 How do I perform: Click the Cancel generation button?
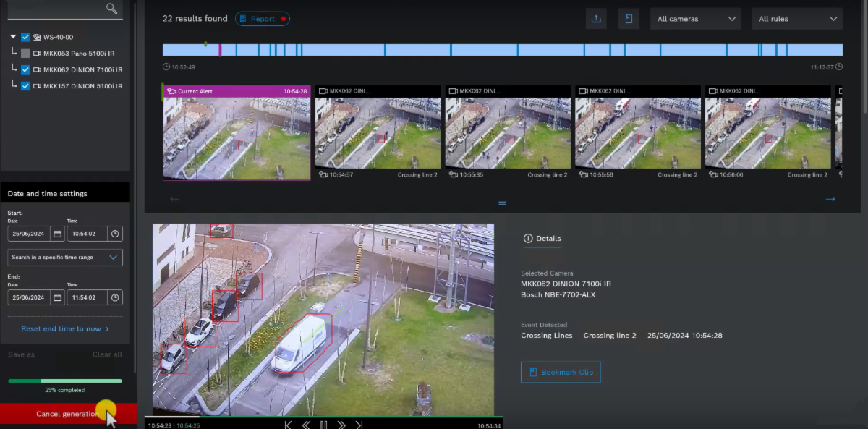point(68,414)
